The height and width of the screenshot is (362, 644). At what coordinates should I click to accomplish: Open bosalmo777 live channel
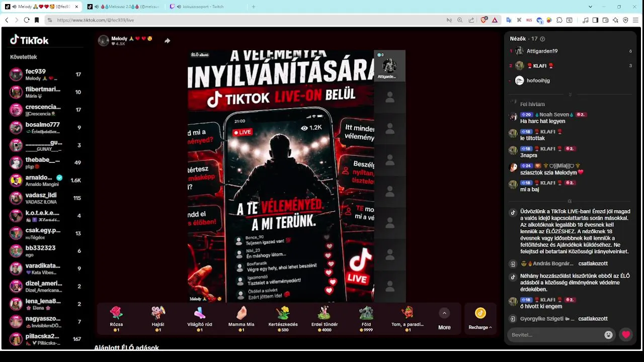(46, 128)
